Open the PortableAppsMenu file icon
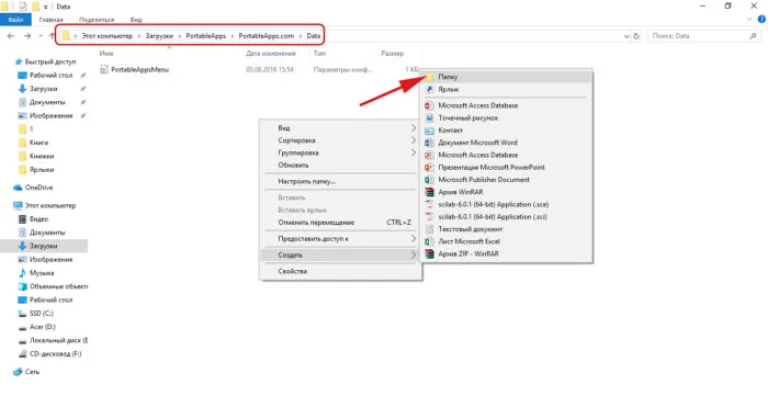The height and width of the screenshot is (396, 768). (104, 70)
